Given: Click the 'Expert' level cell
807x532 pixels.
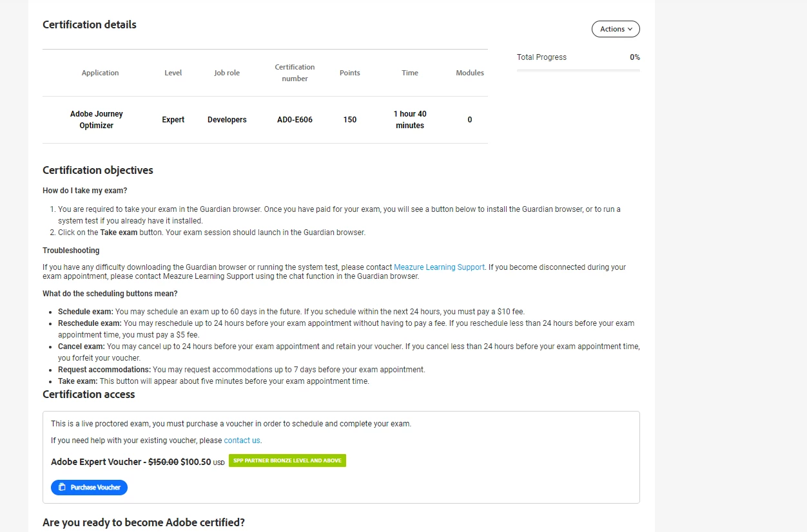Looking at the screenshot, I should click(173, 120).
